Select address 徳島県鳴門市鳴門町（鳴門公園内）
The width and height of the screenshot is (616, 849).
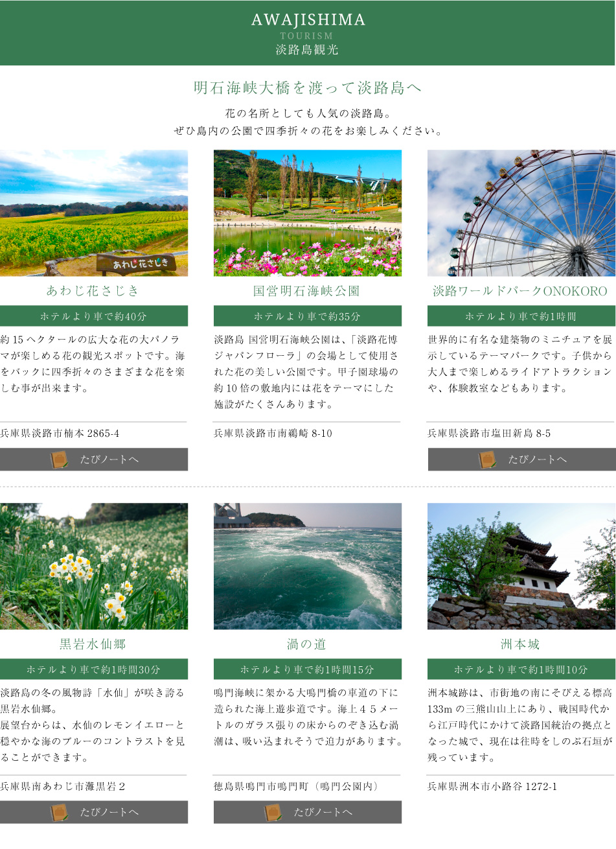296,787
